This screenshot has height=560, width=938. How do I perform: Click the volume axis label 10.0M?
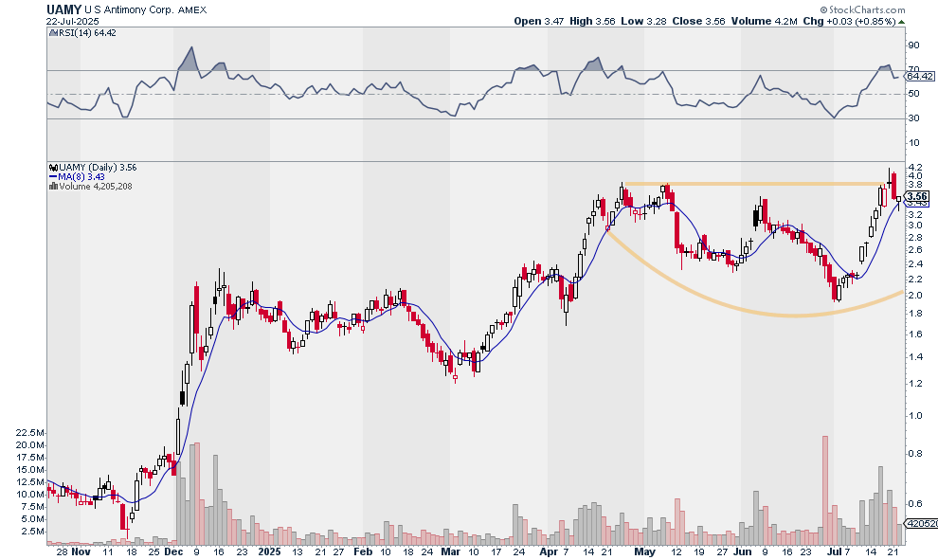click(30, 495)
